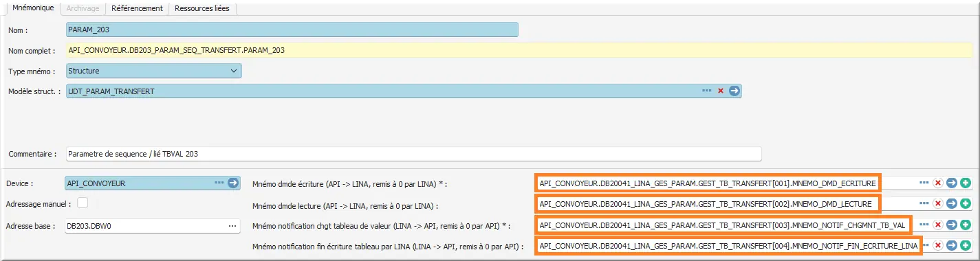
Task: Create mnemonic via green plus on FIN_ECRITURE_LINA row
Action: tap(966, 245)
